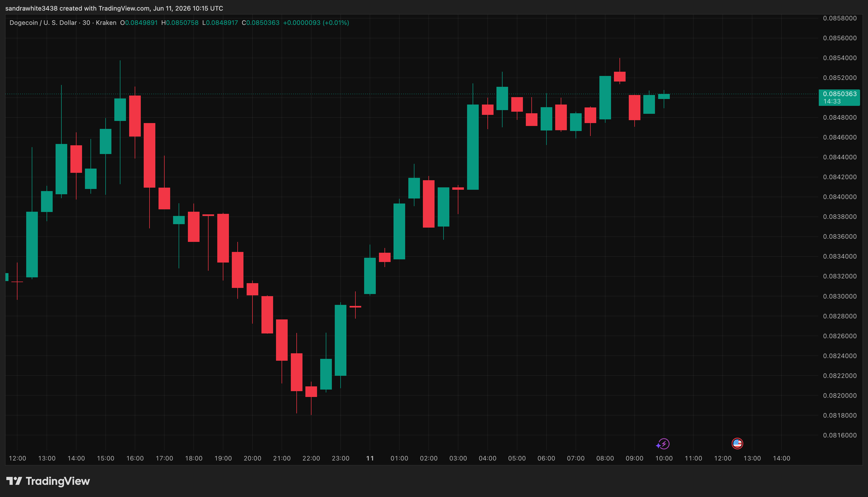The height and width of the screenshot is (497, 868).
Task: Click the tall green candle at 23:00
Action: [340, 340]
